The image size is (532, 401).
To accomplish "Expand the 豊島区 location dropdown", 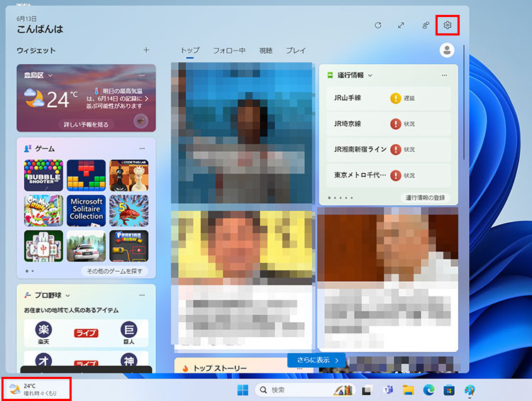I will 50,75.
